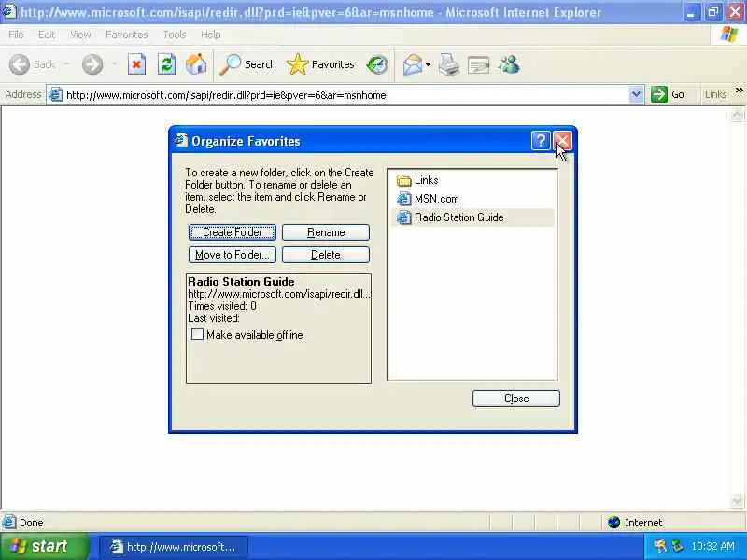Viewport: 747px width, 560px height.
Task: Click the Organize Favorites title bar icon
Action: click(x=181, y=140)
